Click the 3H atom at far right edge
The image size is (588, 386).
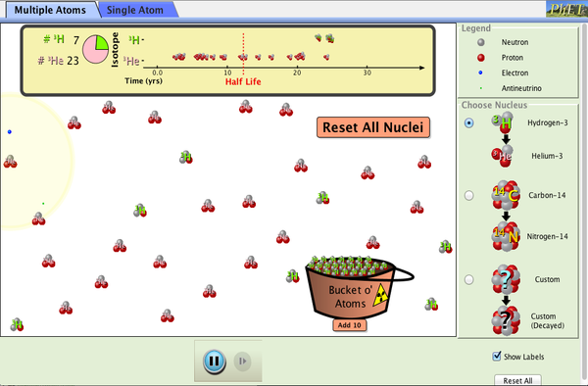coord(446,247)
